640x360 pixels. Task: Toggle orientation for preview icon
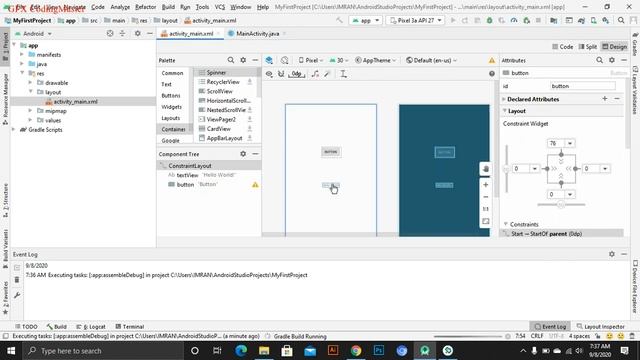tap(284, 60)
